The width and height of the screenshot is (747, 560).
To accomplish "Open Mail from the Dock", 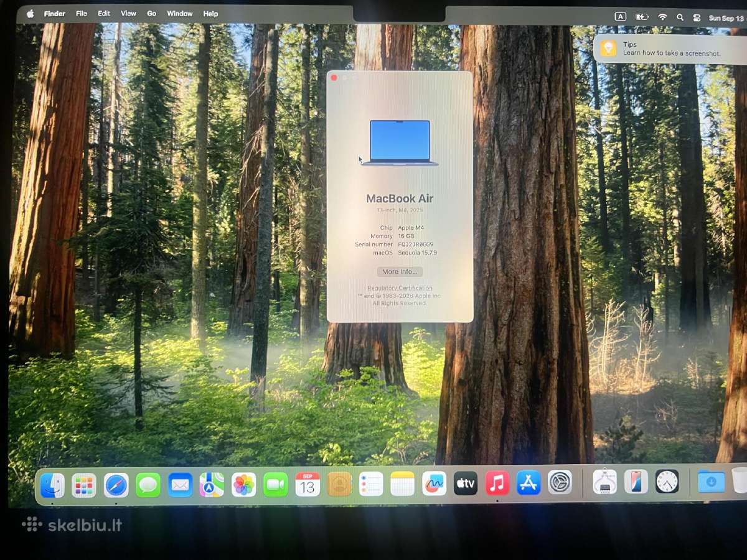I will tap(181, 485).
